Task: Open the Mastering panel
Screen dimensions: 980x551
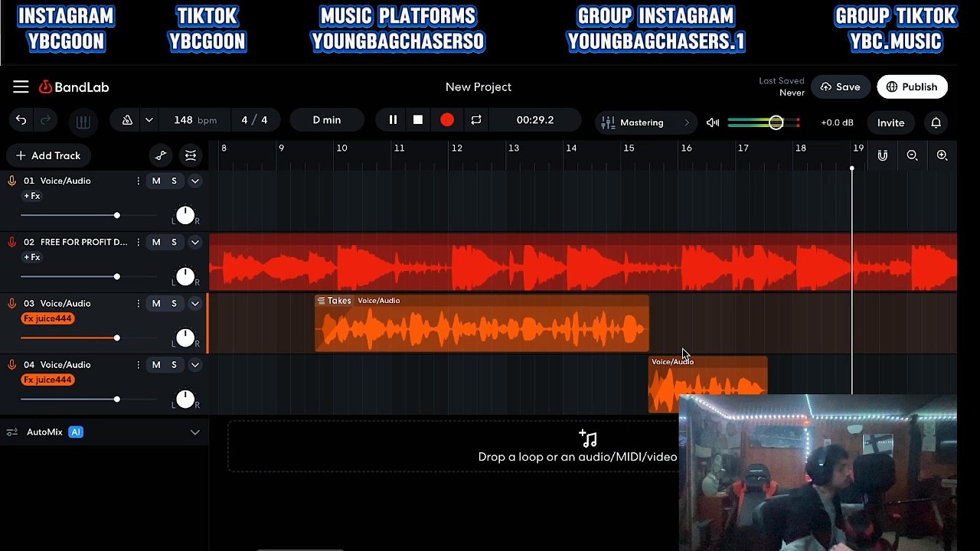Action: tap(645, 122)
